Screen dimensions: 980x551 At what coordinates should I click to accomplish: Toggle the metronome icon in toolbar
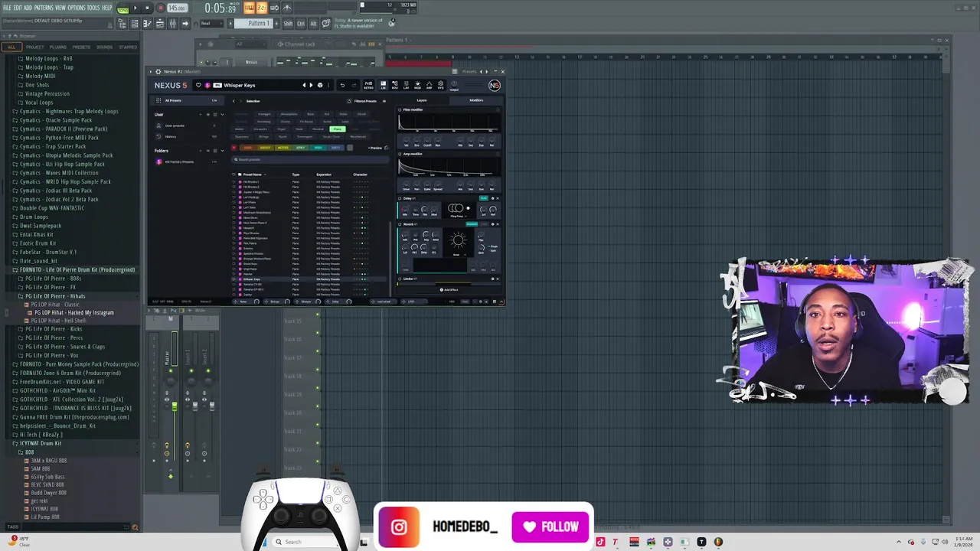pyautogui.click(x=286, y=8)
